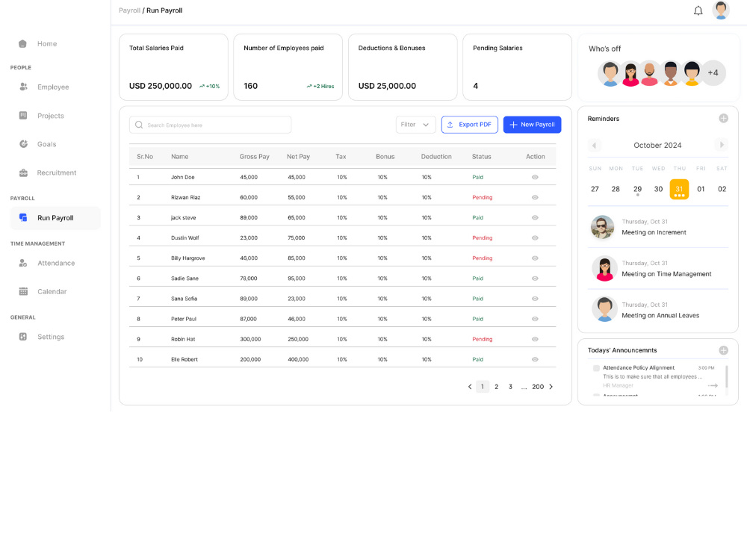Select October 31 in the calendar
Image resolution: width=747 pixels, height=560 pixels.
point(679,189)
